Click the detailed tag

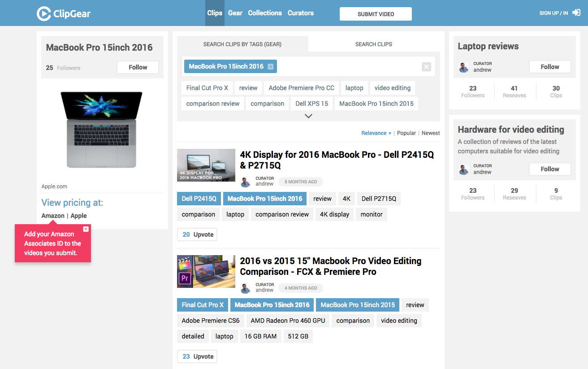[193, 336]
